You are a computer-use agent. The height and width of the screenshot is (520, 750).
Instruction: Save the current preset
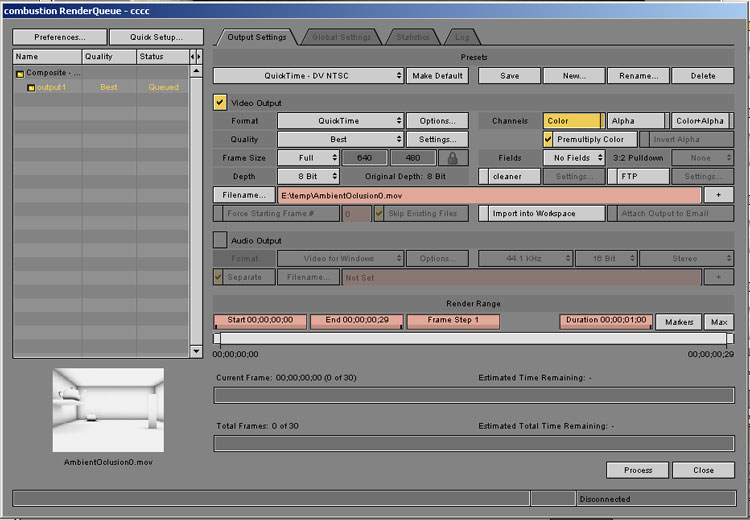pos(509,76)
